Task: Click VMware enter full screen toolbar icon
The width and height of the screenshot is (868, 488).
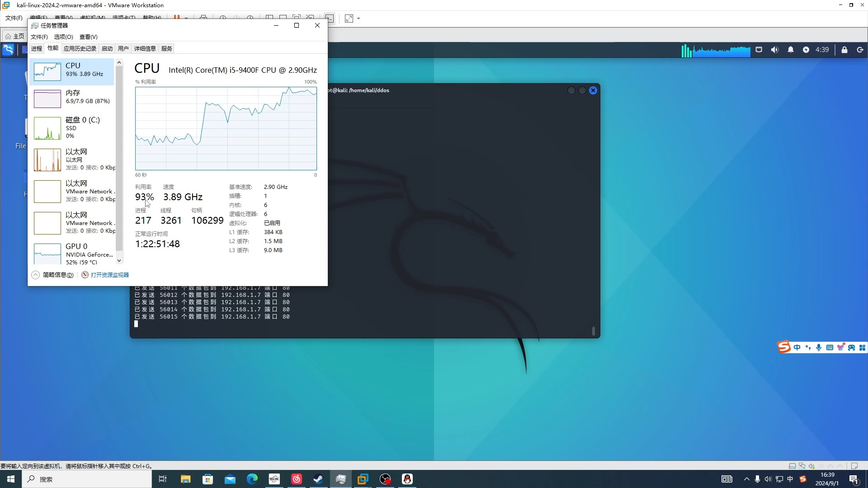Action: coord(349,19)
